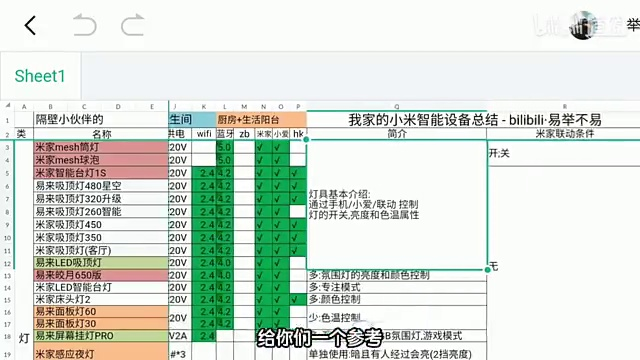Select column header B
This screenshot has width=640, height=360.
51,107
